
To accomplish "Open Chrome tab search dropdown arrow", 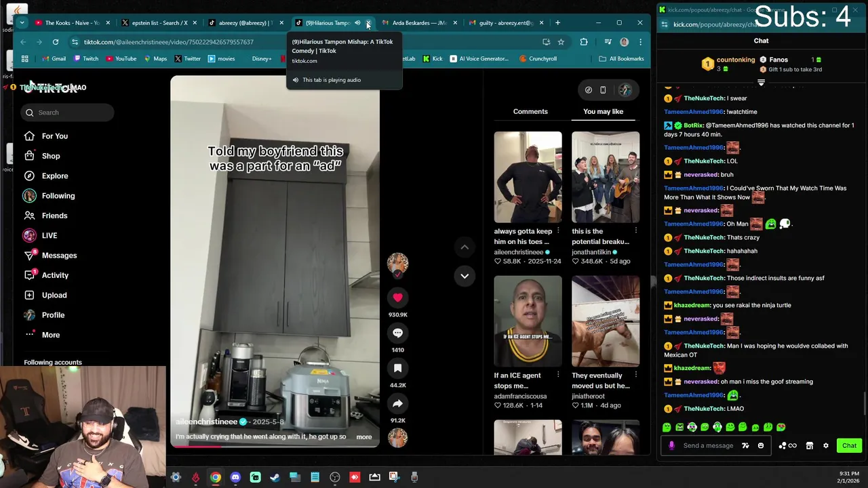I will click(22, 23).
